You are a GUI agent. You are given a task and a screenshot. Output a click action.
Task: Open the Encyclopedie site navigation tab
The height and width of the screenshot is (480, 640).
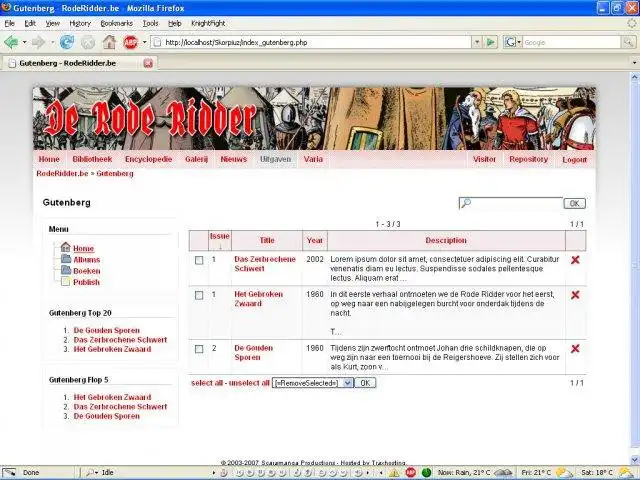pyautogui.click(x=149, y=159)
